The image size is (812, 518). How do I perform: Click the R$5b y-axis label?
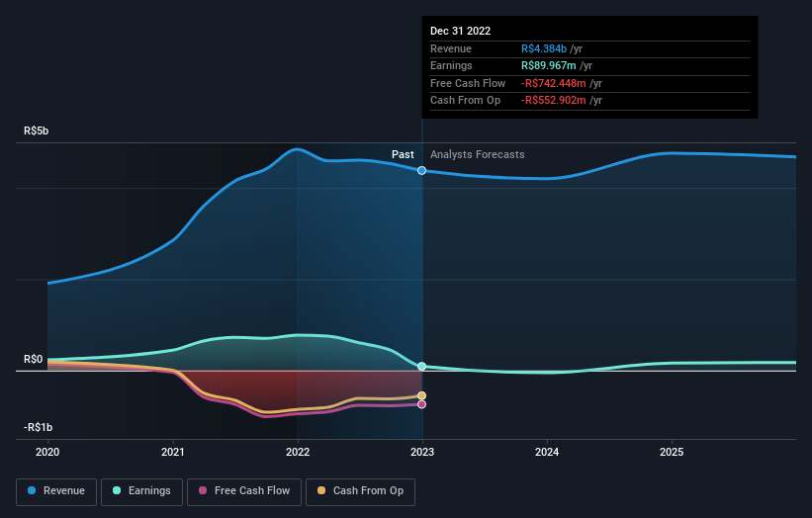coord(37,130)
